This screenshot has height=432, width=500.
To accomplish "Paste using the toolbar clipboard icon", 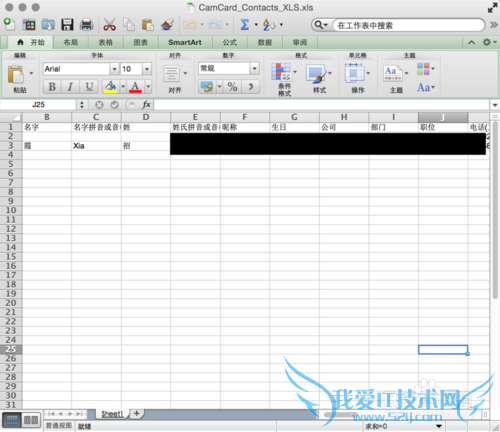I will click(x=148, y=25).
